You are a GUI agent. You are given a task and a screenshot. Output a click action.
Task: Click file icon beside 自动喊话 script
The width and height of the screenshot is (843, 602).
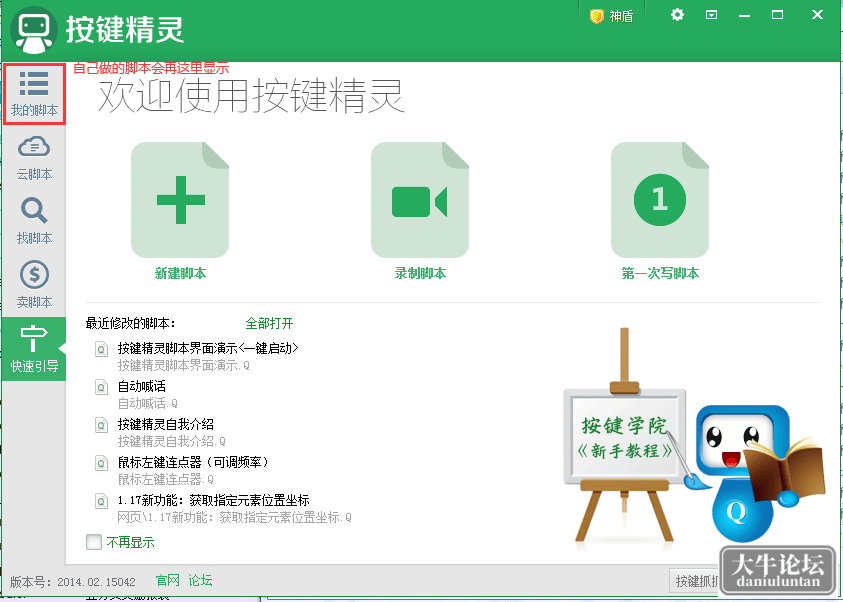(x=101, y=387)
